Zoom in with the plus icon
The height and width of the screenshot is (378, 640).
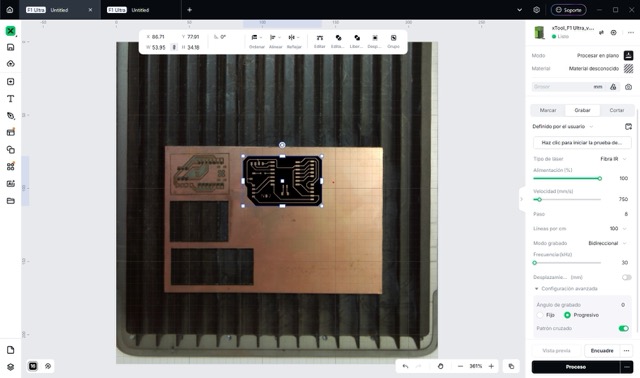pos(491,367)
